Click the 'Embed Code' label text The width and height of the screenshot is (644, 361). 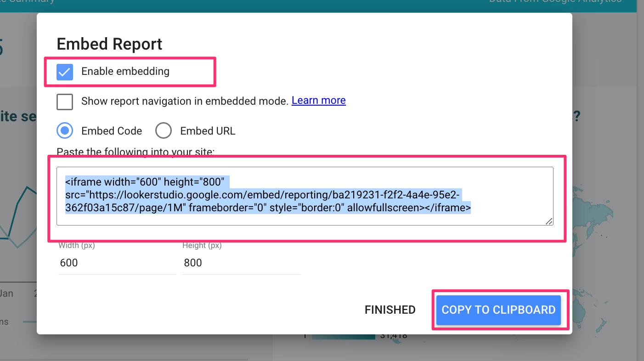tap(112, 131)
